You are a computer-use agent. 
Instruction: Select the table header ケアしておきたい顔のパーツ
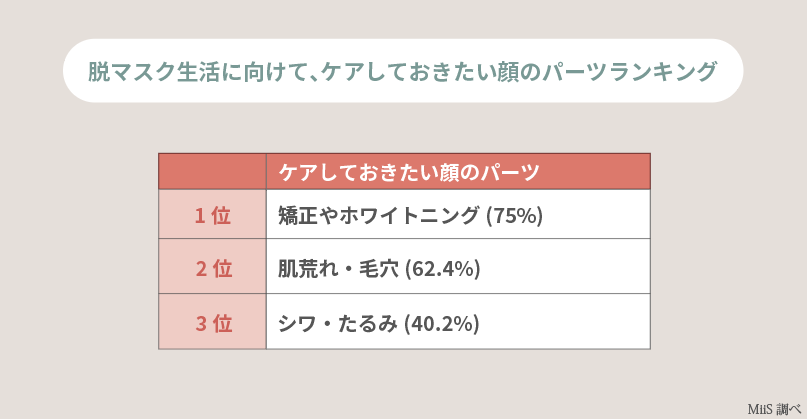pyautogui.click(x=408, y=172)
